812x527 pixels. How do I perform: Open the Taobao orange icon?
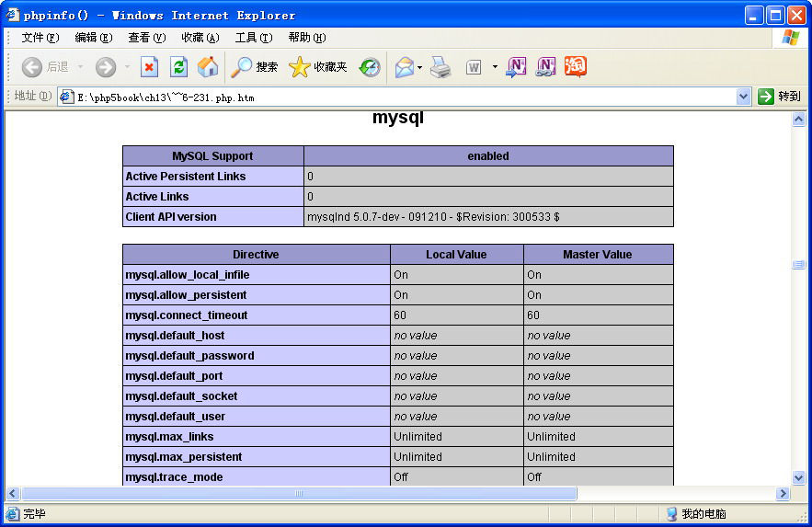[576, 67]
